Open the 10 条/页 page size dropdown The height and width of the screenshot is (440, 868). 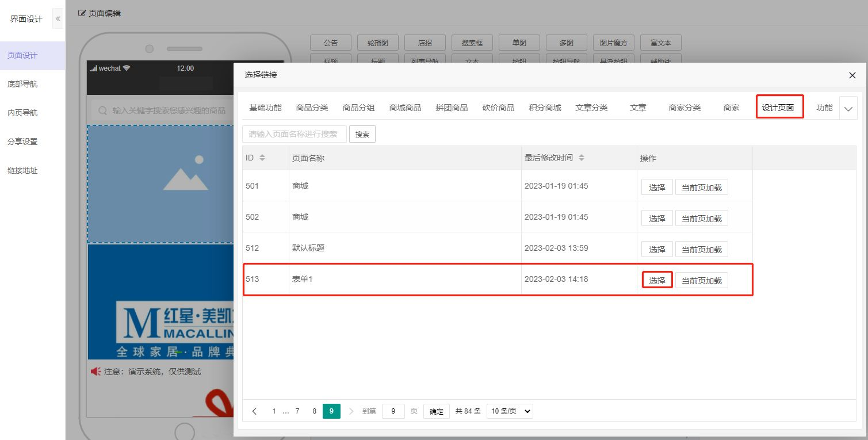(510, 411)
